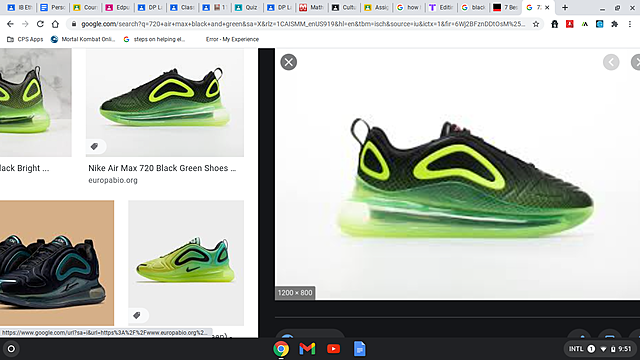Open Gmail from the shelf
640x360 pixels.
(307, 349)
